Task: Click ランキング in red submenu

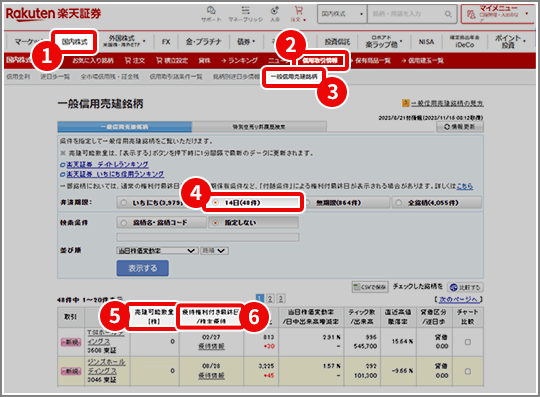Action: point(239,61)
